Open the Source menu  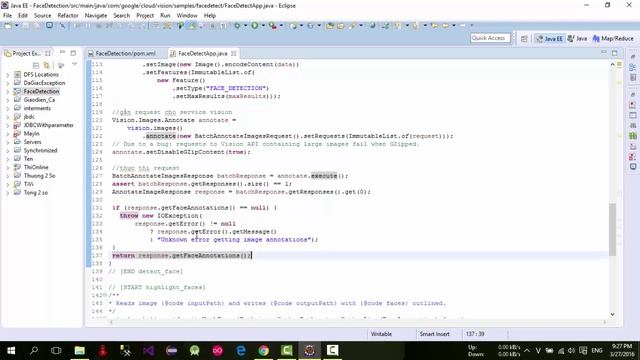[x=42, y=16]
